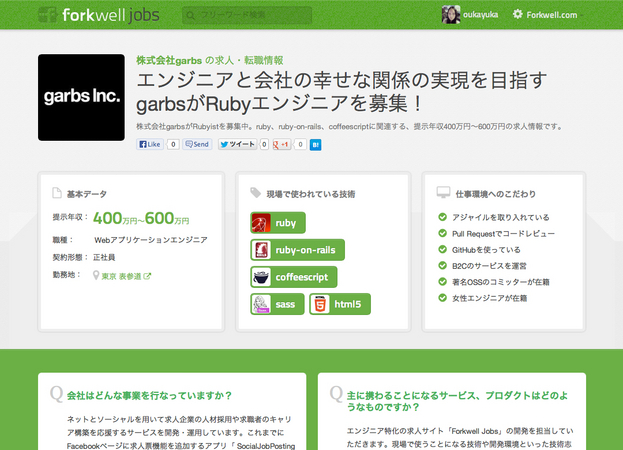623x450 pixels.
Task: Open the 東京 表参道 location link
Action: coord(122,276)
